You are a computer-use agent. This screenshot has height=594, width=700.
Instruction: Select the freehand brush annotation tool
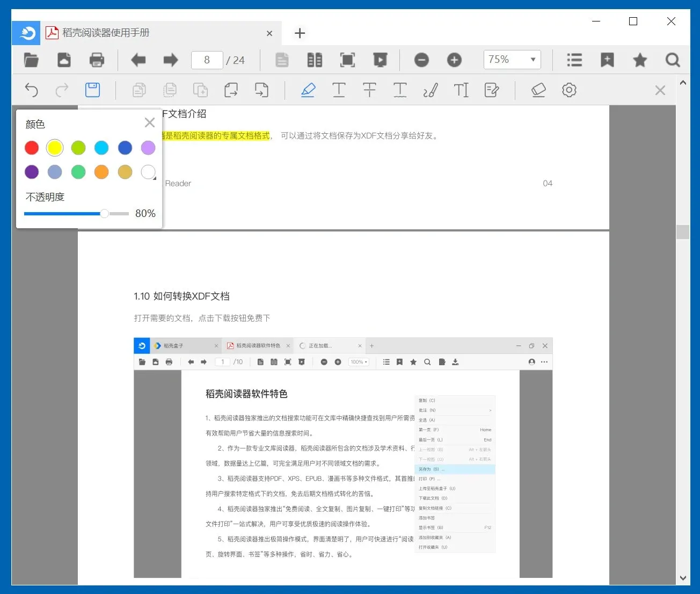[x=431, y=90]
